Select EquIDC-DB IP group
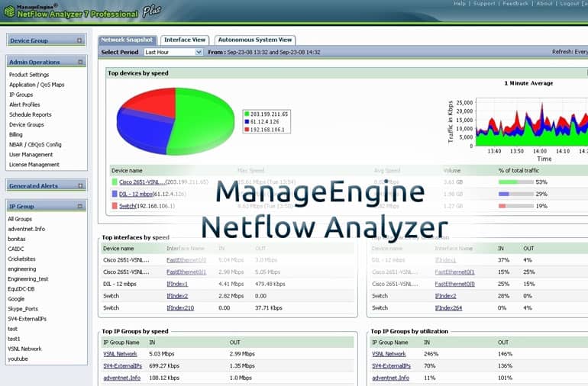The image size is (588, 386). coord(21,289)
